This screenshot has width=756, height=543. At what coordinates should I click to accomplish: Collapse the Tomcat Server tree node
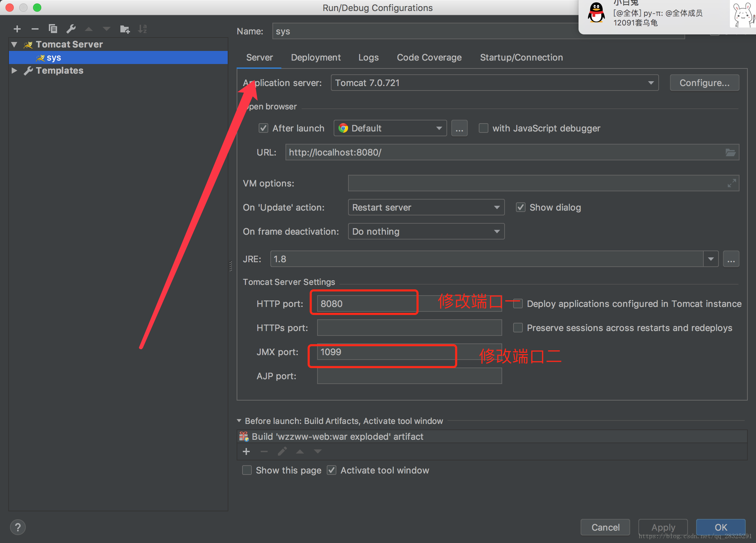click(x=14, y=44)
